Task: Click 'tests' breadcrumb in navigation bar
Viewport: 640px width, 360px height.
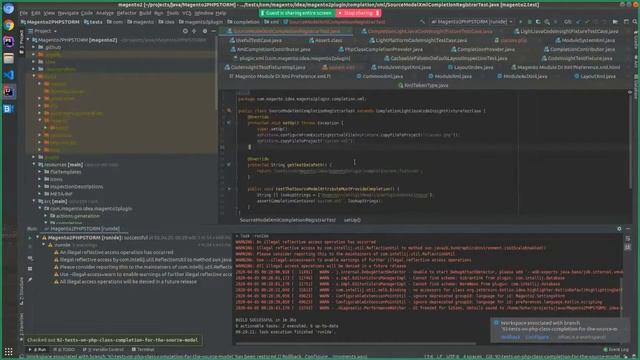Action: pos(93,22)
